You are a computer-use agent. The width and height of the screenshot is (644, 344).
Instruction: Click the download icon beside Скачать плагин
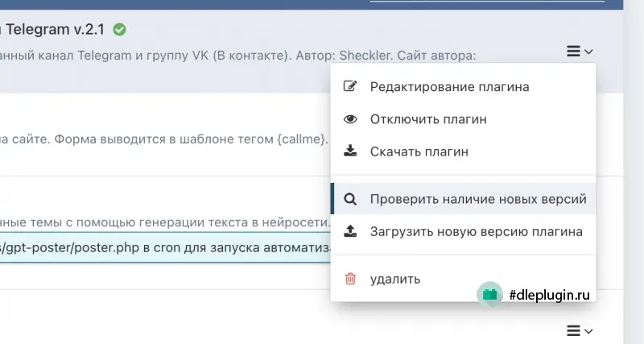pyautogui.click(x=350, y=151)
